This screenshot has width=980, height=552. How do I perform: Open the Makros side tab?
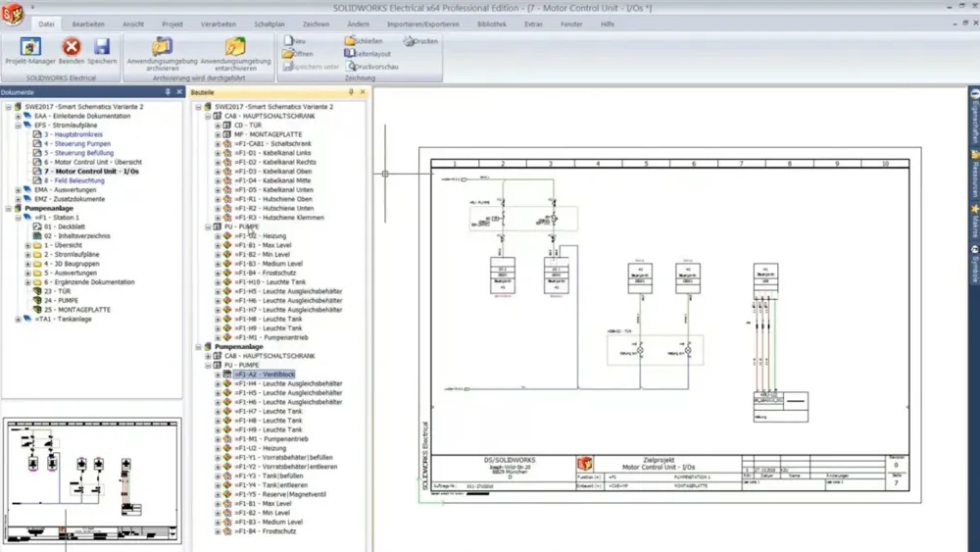coord(974,222)
